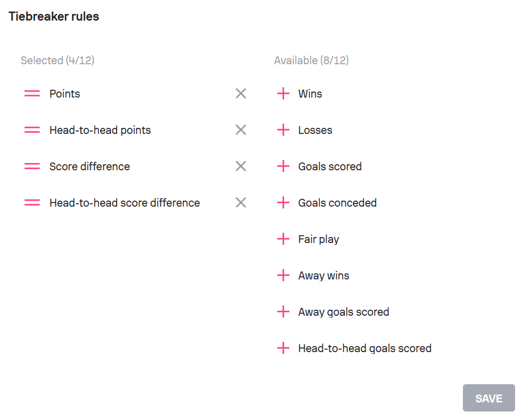Remove the Head-to-head score difference rule
This screenshot has width=526, height=420.
[x=241, y=202]
